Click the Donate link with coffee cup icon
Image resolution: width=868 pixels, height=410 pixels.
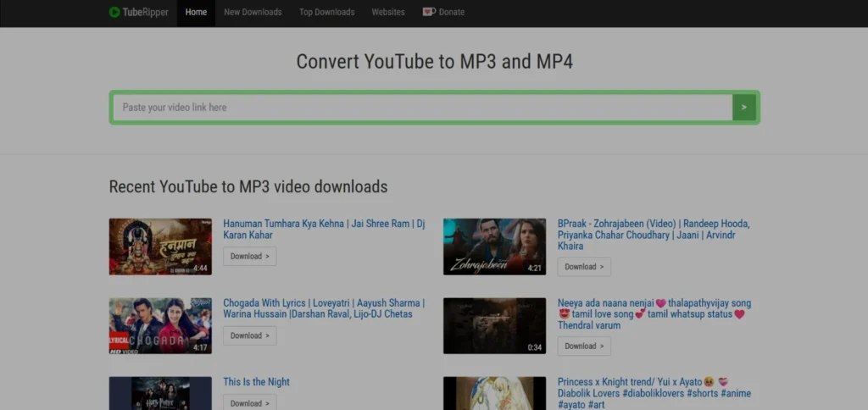pyautogui.click(x=443, y=12)
